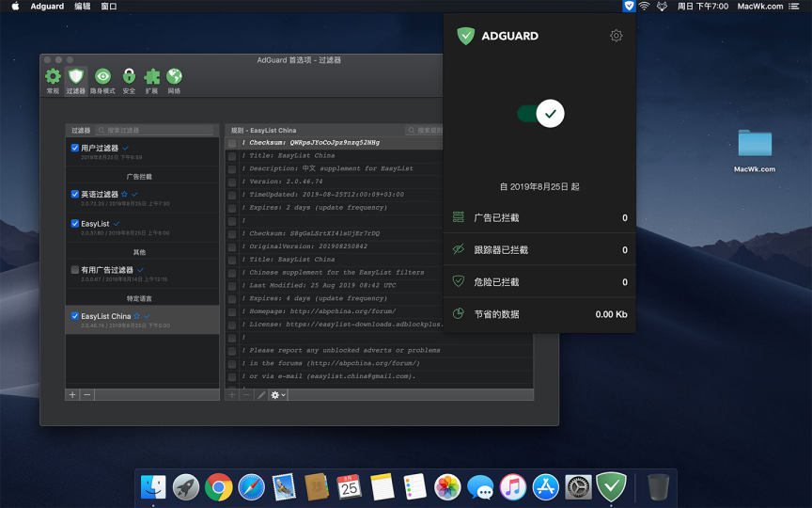Open the rules gear dropdown menu
Screen dimensions: 812x508
click(x=278, y=395)
